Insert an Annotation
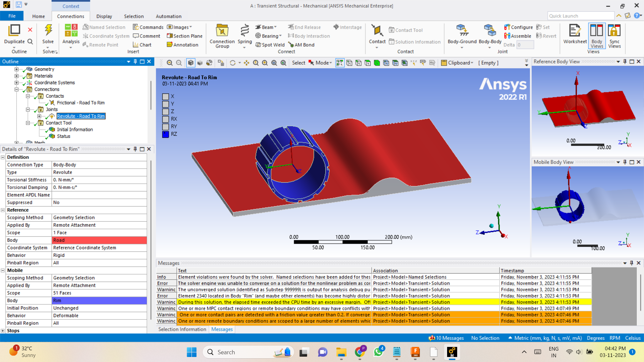Screen dimensions: 644x362 tap(182, 45)
